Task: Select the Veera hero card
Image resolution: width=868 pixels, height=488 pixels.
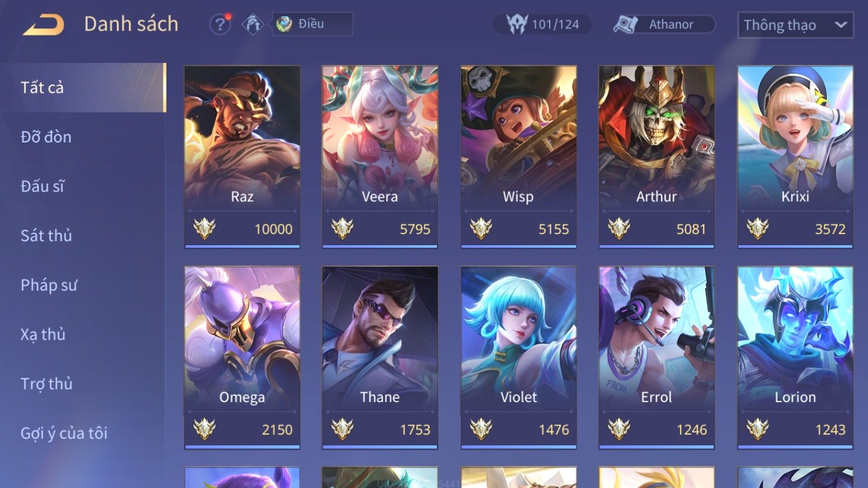Action: (x=380, y=156)
